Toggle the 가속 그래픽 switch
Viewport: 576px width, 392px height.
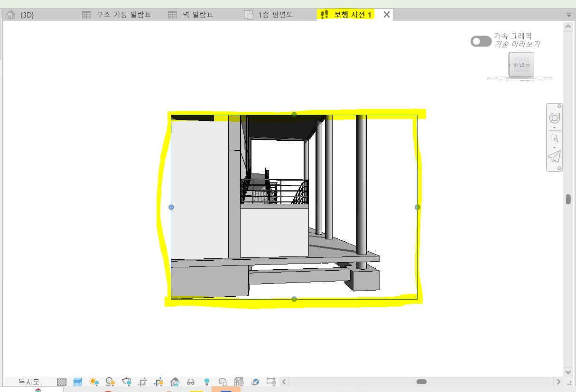click(x=481, y=41)
